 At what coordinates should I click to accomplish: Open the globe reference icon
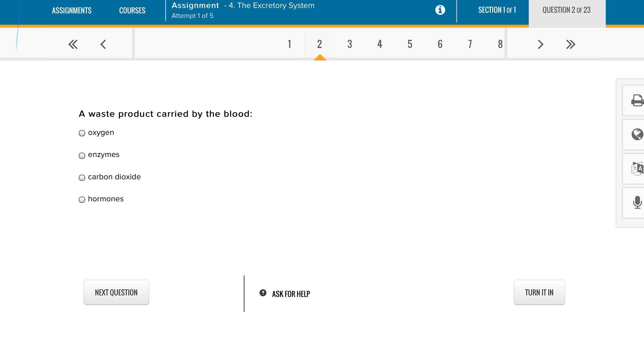click(637, 134)
